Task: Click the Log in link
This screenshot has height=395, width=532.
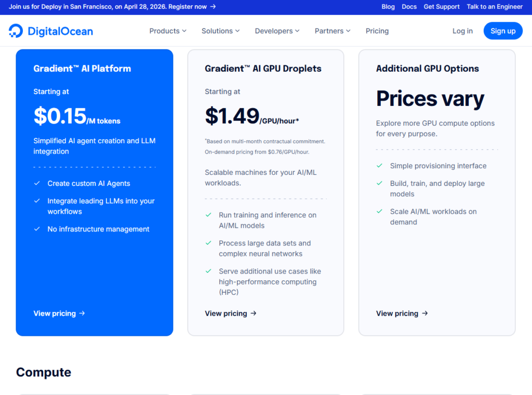Action: (462, 31)
